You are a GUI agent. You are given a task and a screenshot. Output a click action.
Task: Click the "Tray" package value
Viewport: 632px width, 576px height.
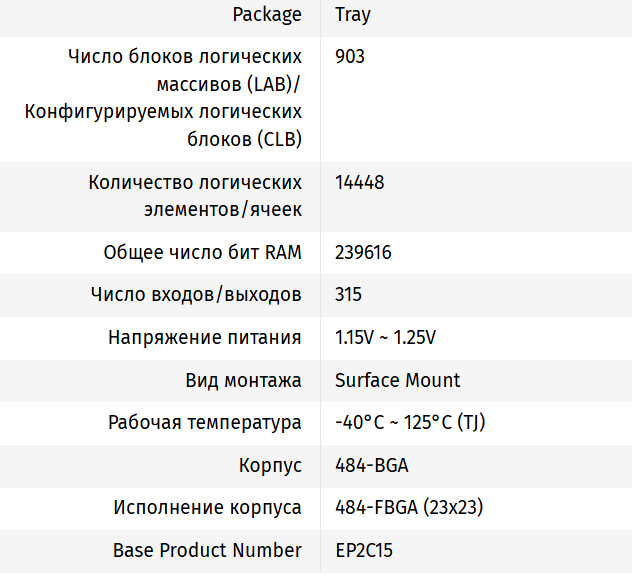coord(353,15)
